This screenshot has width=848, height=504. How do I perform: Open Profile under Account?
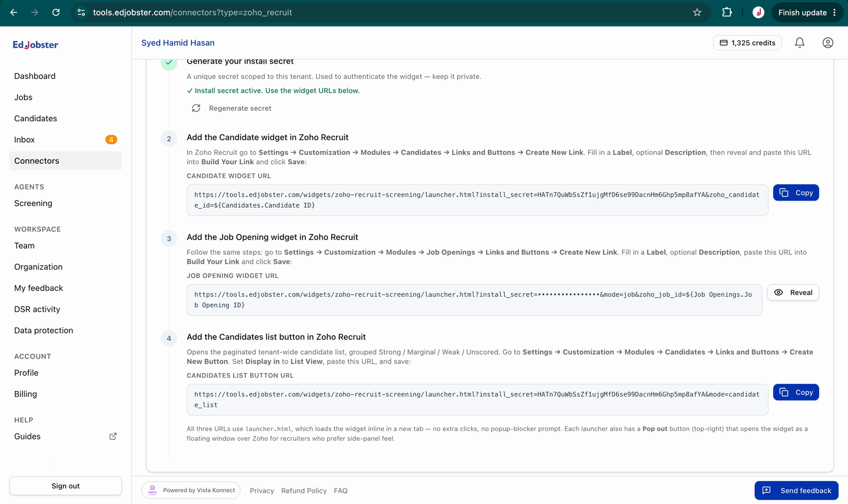tap(66, 373)
